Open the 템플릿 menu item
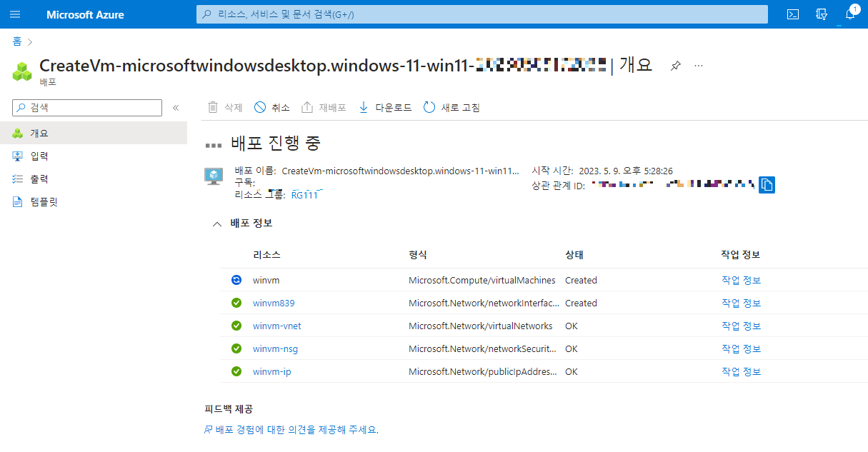Screen dimensions: 868x452 94,201
